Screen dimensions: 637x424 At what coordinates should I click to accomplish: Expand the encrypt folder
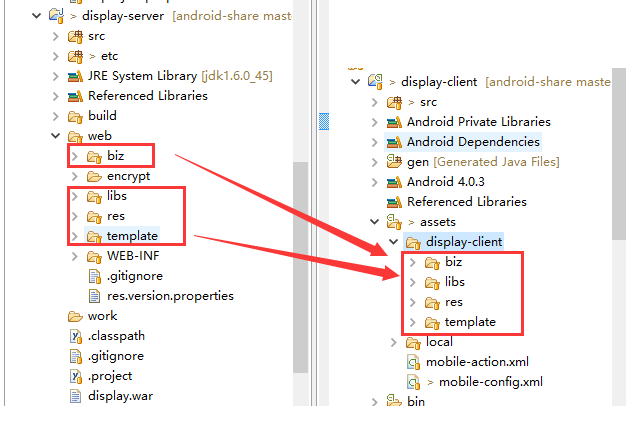(x=75, y=176)
